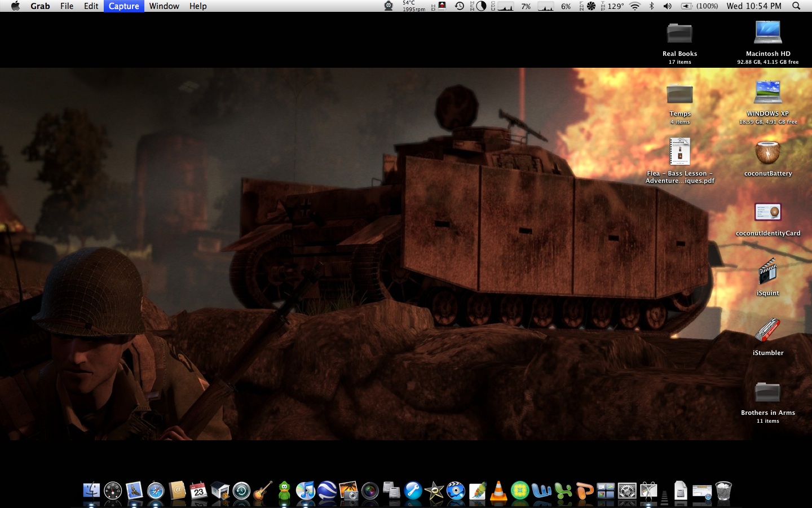Open Adium green duck icon

[x=284, y=491]
